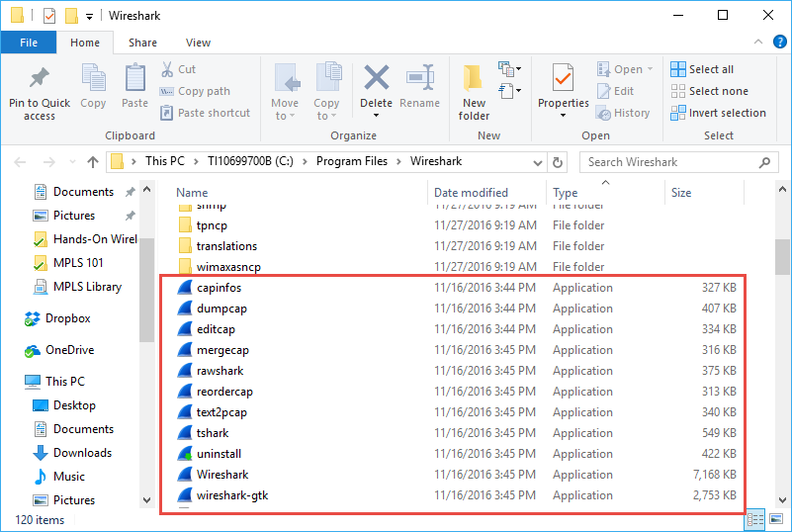
Task: Refresh the current folder view
Action: click(558, 161)
